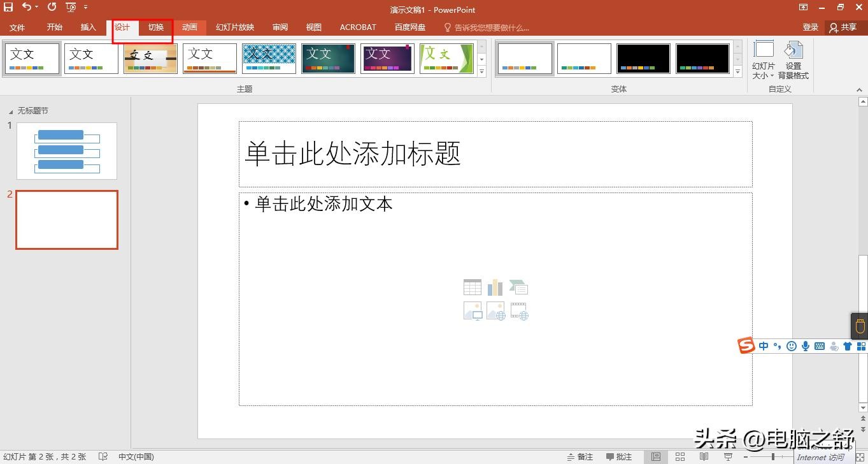The width and height of the screenshot is (868, 464).
Task: Click the zoom slider handle in status bar
Action: (772, 456)
